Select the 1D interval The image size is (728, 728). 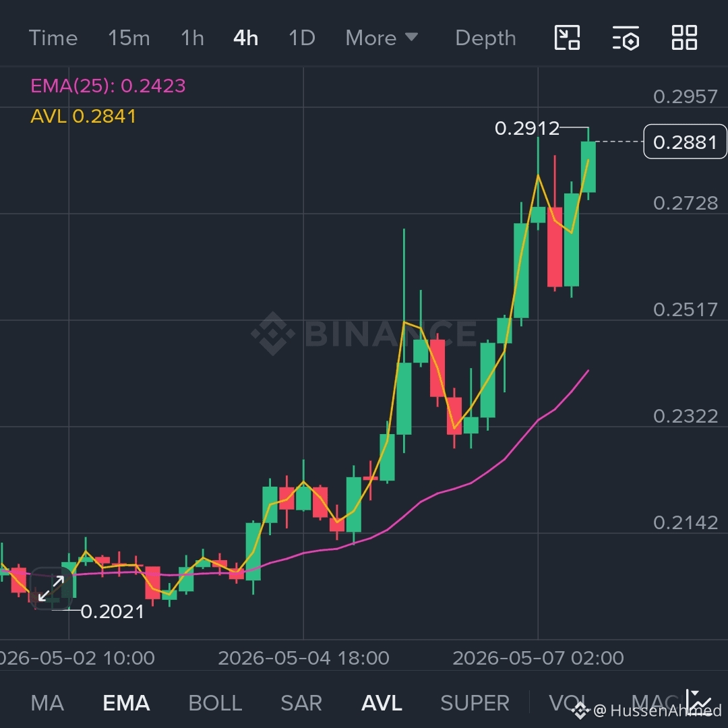point(302,38)
